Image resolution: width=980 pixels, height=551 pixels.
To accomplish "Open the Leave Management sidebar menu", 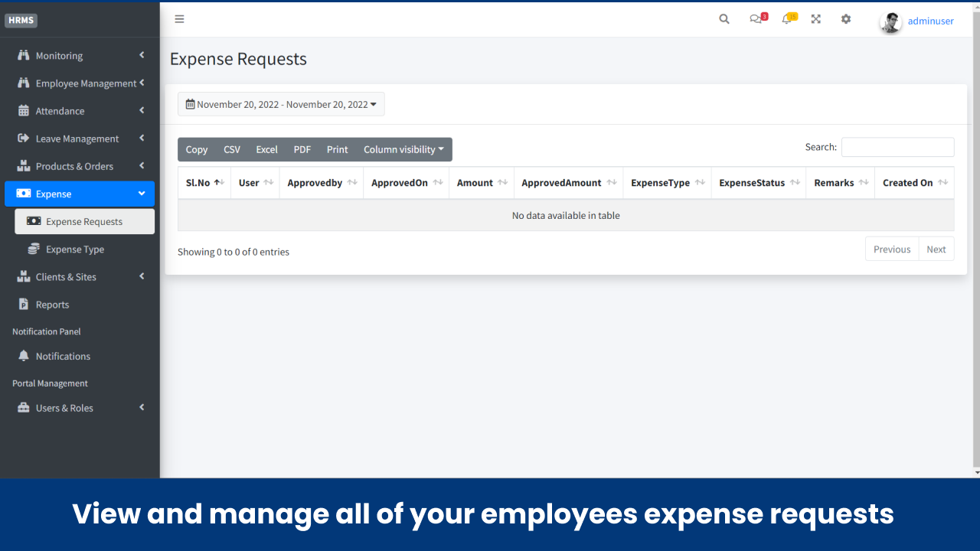I will [77, 139].
